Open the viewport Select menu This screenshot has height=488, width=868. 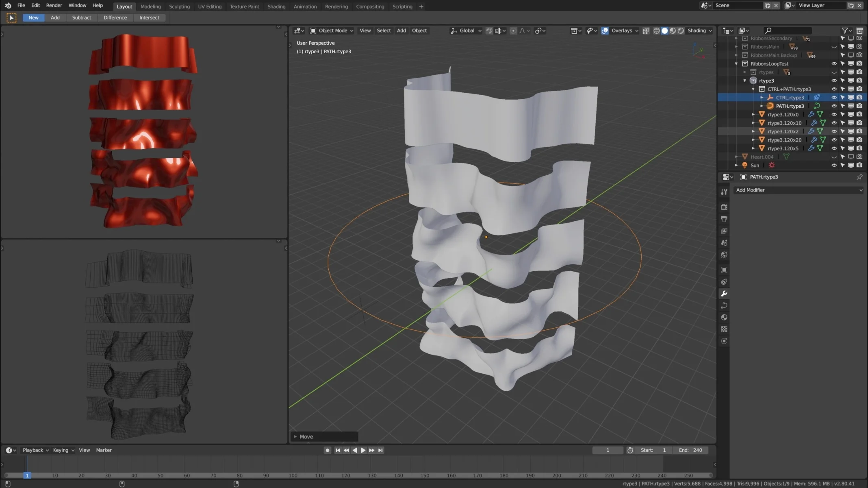[x=384, y=30]
